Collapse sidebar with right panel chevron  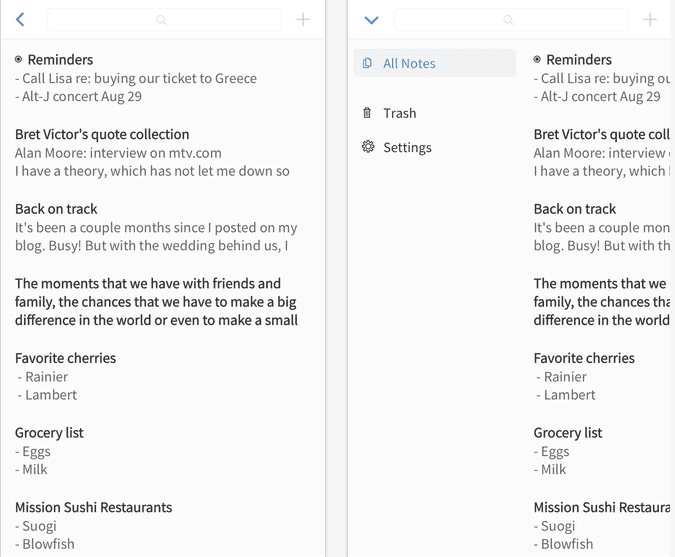click(371, 20)
